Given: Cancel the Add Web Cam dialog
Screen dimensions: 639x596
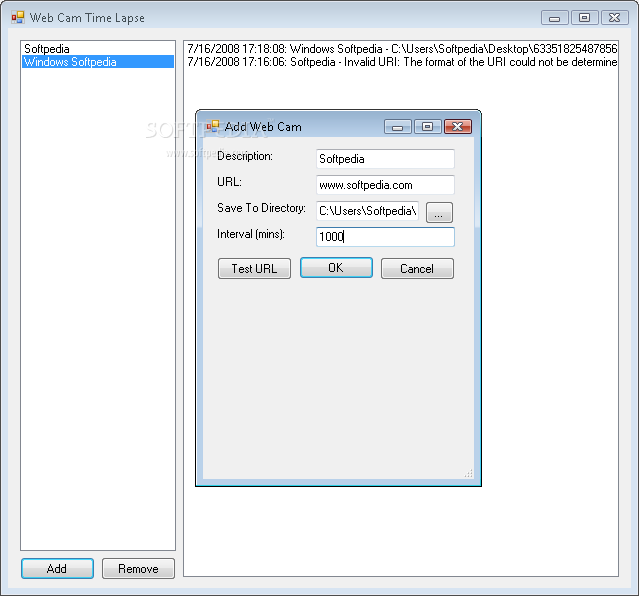Looking at the screenshot, I should click(417, 269).
